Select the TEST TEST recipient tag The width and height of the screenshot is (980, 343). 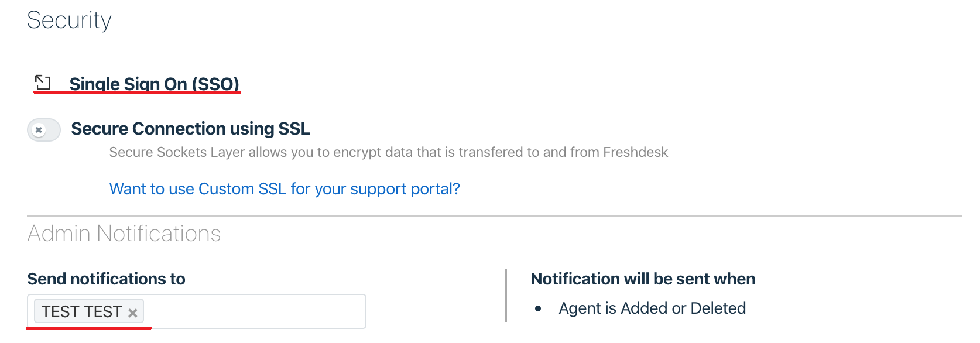click(x=81, y=312)
